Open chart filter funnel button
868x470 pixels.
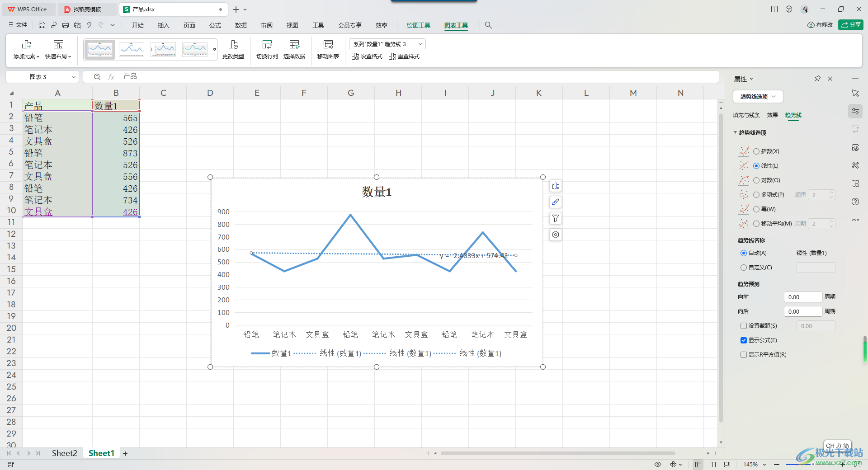pyautogui.click(x=556, y=218)
